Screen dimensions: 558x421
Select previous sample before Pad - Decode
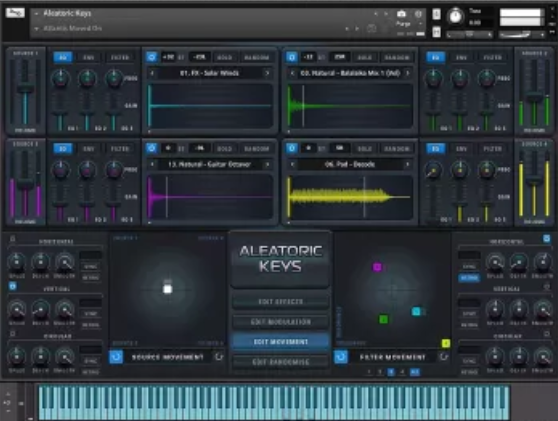[x=292, y=164]
